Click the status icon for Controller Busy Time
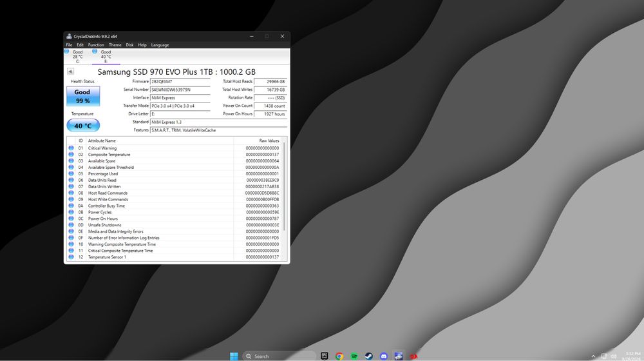644x361 pixels. coord(71,206)
